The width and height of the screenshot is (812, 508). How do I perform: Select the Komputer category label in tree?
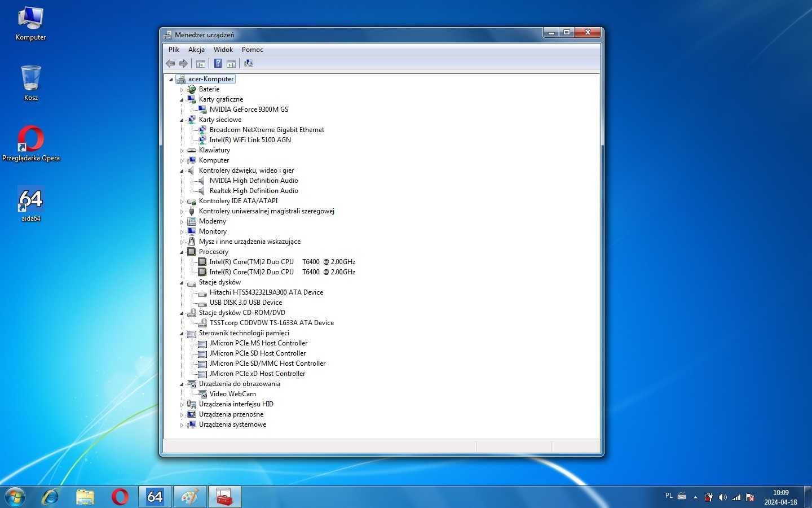tap(214, 160)
